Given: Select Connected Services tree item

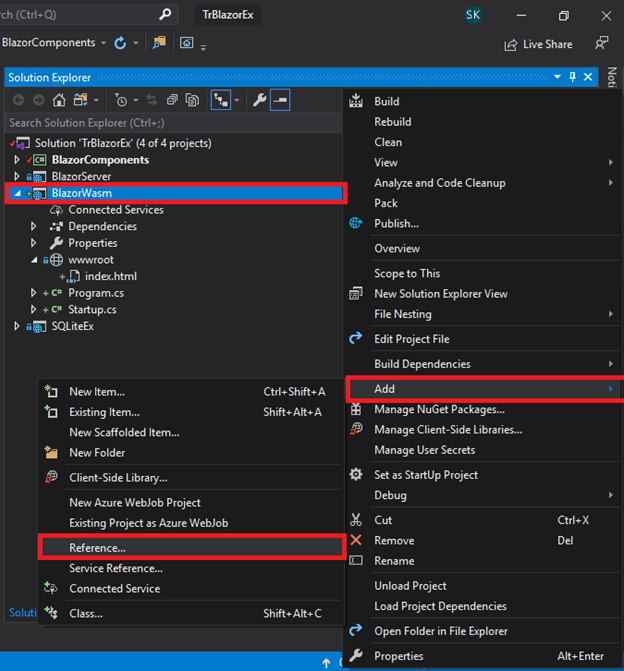Looking at the screenshot, I should click(116, 210).
